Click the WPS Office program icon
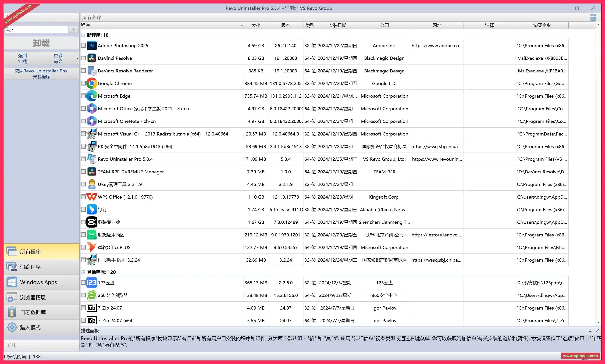The height and width of the screenshot is (364, 605). (x=92, y=197)
